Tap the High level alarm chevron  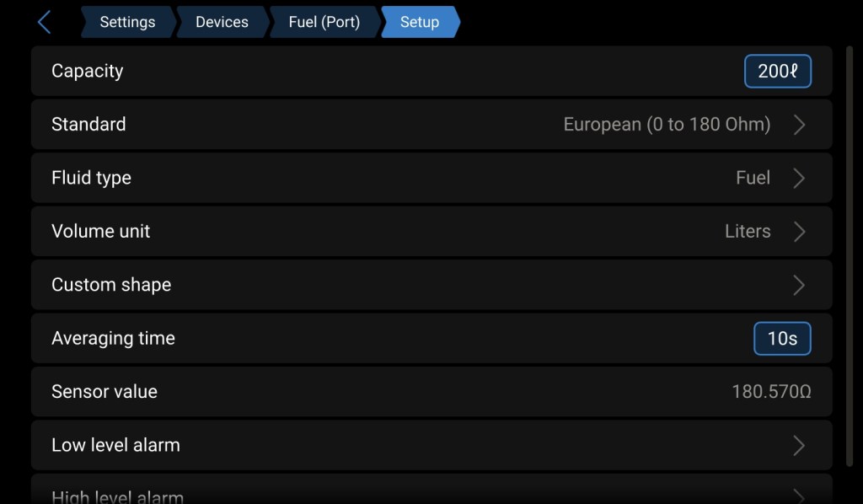pyautogui.click(x=799, y=495)
